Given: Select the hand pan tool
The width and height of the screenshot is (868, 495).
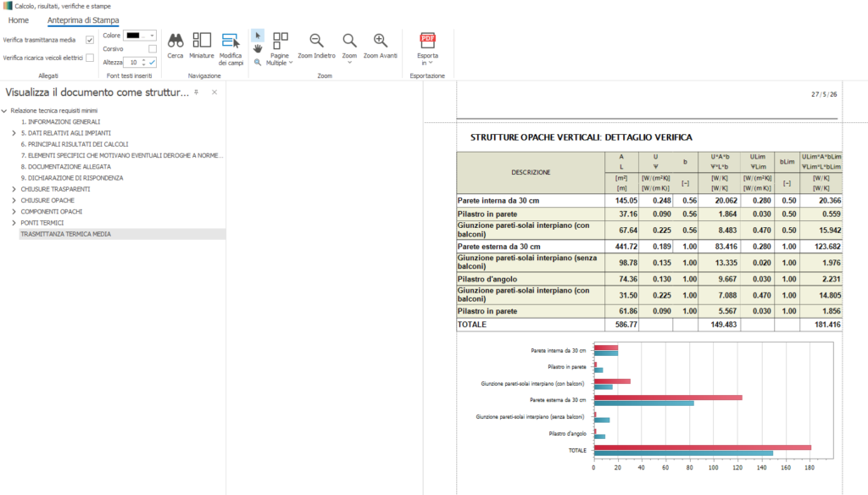Looking at the screenshot, I should click(258, 48).
